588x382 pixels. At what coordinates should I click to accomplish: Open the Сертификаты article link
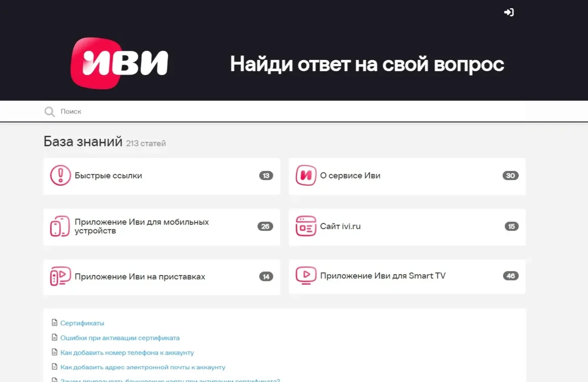click(x=82, y=323)
